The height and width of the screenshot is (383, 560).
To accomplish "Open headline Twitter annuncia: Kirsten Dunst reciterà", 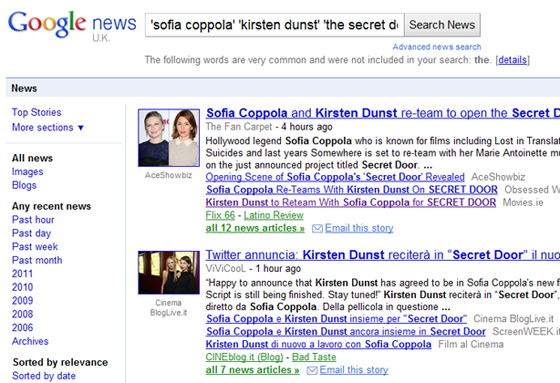I will (383, 255).
